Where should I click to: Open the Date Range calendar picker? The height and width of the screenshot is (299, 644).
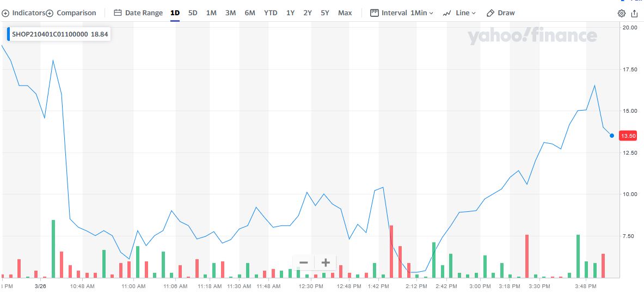(138, 13)
